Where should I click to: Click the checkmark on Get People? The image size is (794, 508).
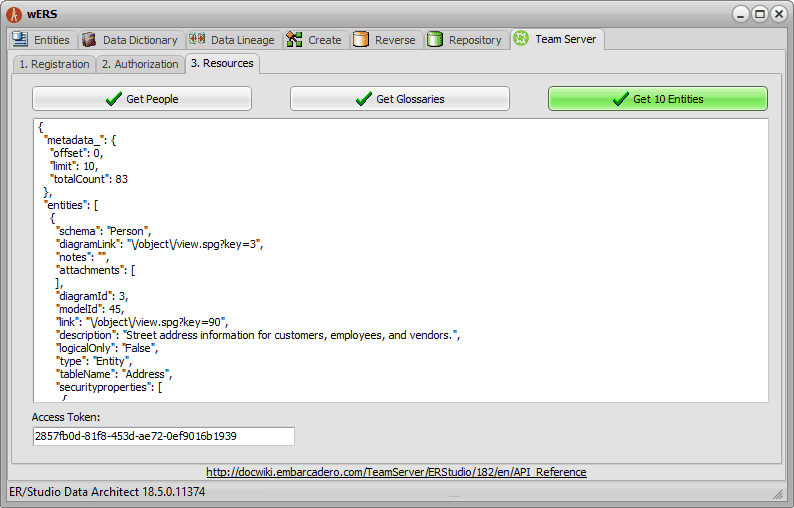pos(114,99)
